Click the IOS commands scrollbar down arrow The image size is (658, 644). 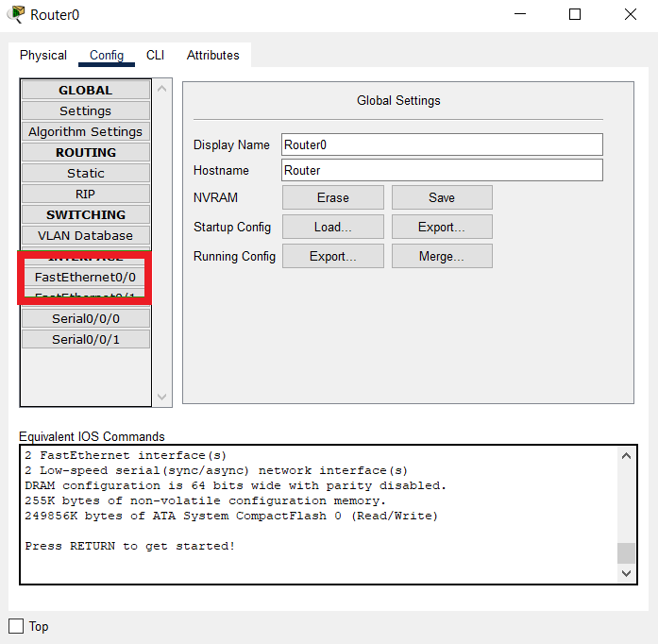coord(627,573)
